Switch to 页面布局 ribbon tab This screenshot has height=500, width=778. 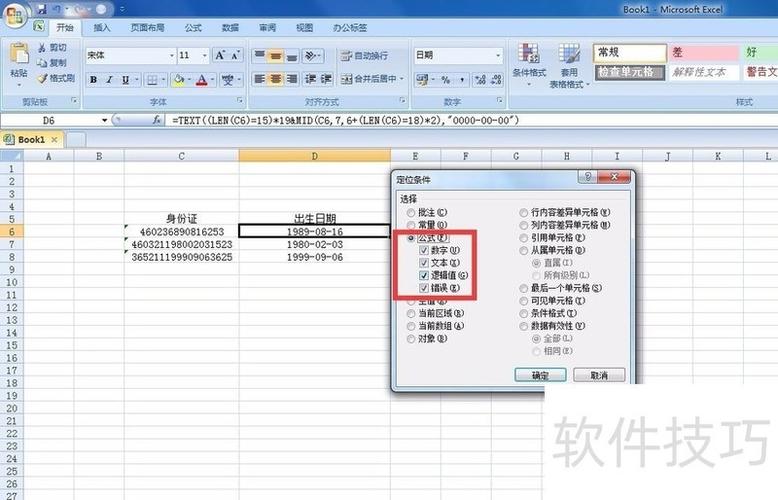[x=147, y=28]
